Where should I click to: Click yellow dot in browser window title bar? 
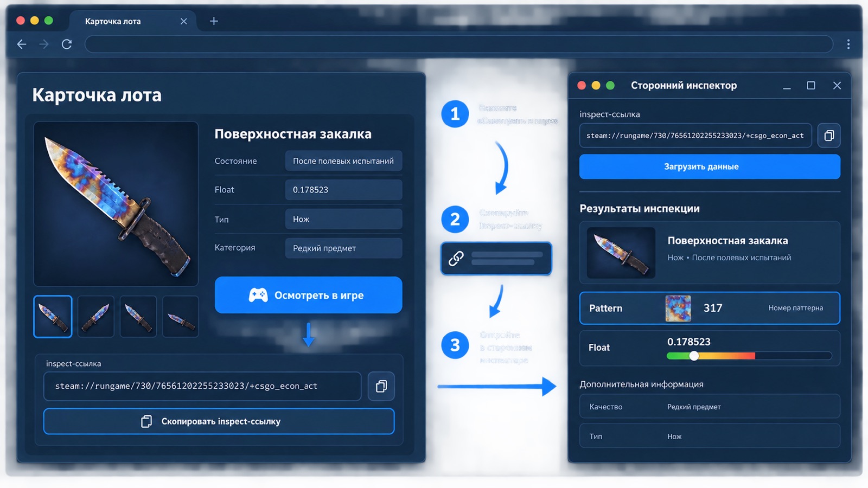(x=35, y=21)
